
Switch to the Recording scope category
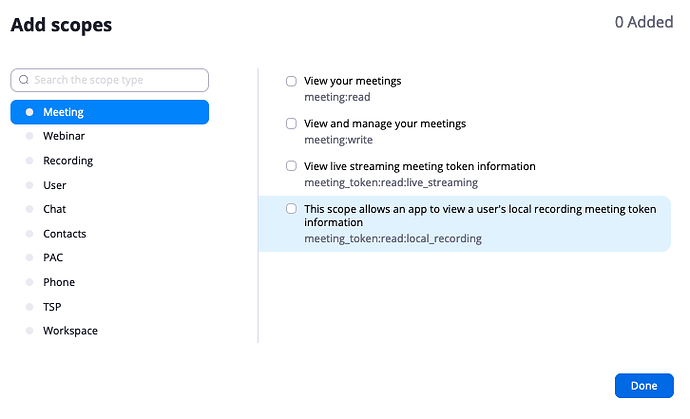68,161
